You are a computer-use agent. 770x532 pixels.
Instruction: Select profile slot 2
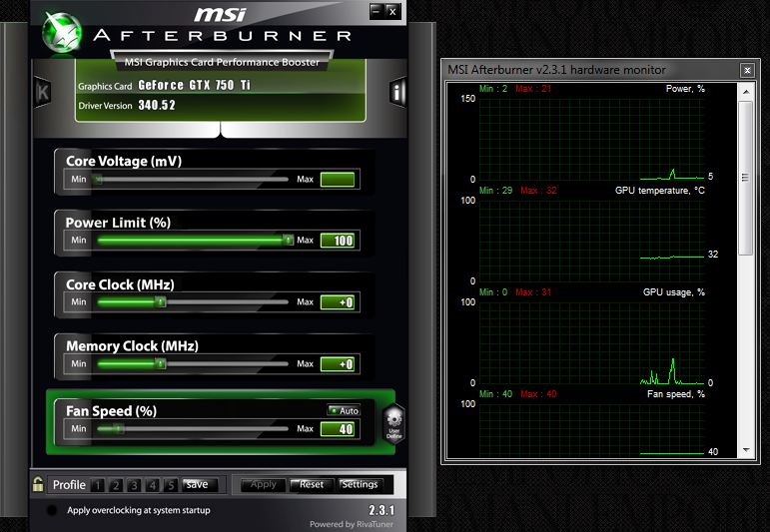click(x=116, y=485)
